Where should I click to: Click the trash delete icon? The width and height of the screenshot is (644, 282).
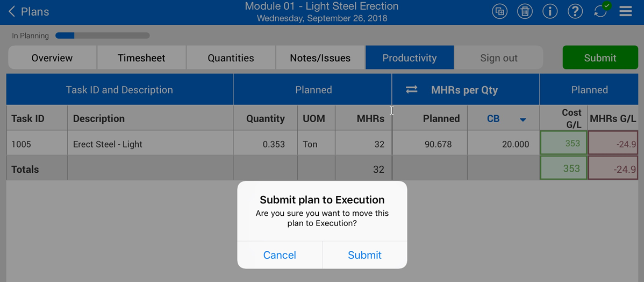click(x=525, y=11)
